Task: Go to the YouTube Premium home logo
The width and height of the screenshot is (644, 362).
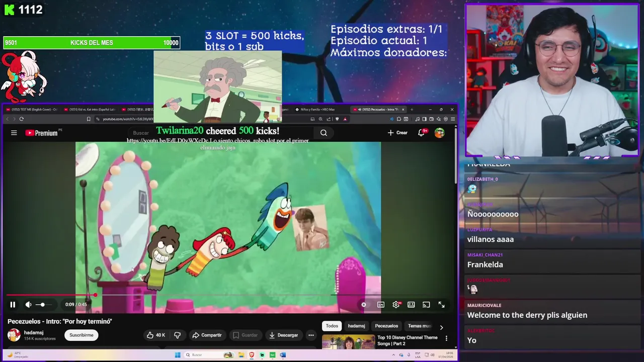Action: click(x=41, y=133)
